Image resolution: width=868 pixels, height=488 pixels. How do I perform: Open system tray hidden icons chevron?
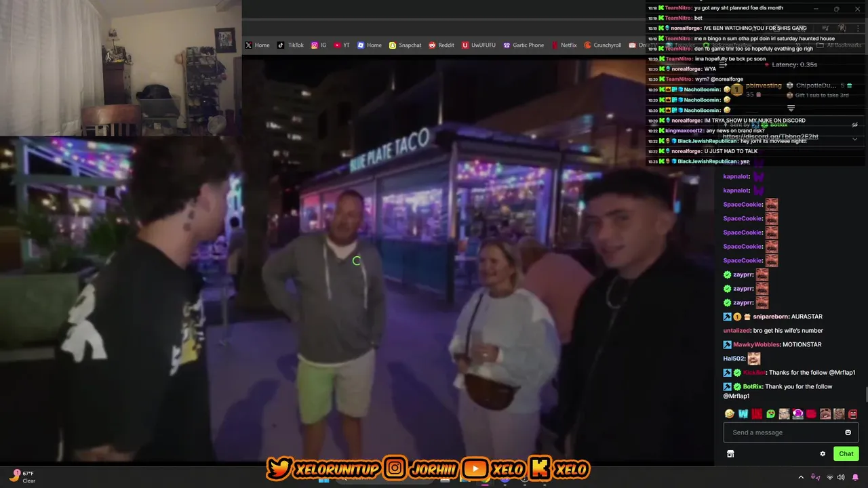click(801, 477)
